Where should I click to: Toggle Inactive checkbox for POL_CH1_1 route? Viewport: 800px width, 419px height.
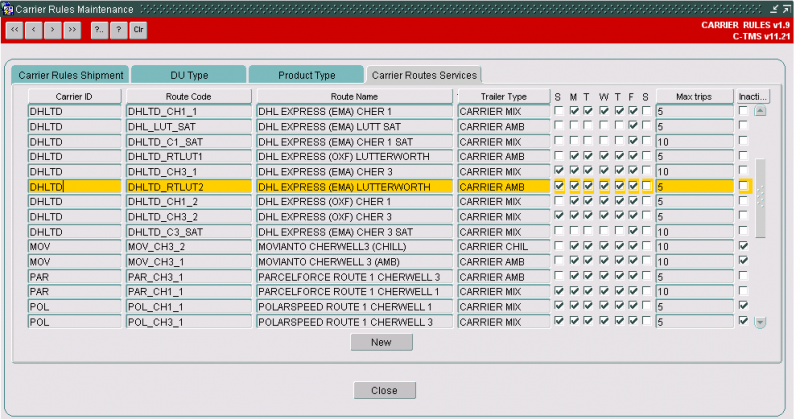[x=743, y=305]
